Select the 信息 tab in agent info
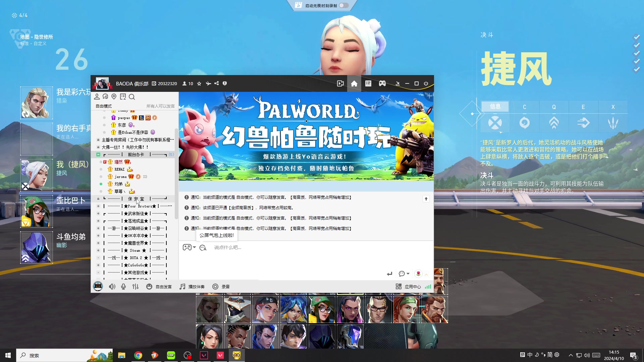 tap(495, 107)
